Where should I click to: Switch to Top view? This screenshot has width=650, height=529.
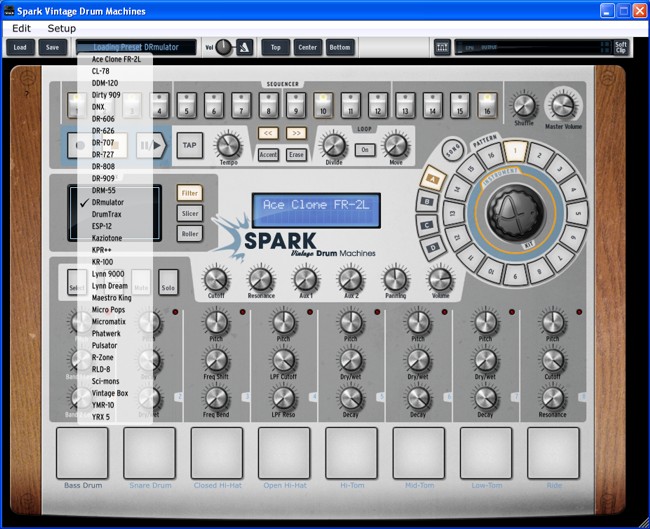(x=275, y=47)
